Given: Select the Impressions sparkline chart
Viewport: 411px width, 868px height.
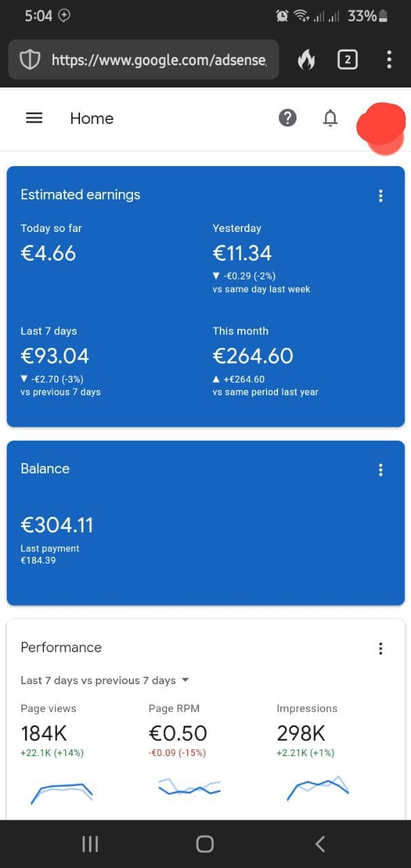Looking at the screenshot, I should tap(317, 789).
